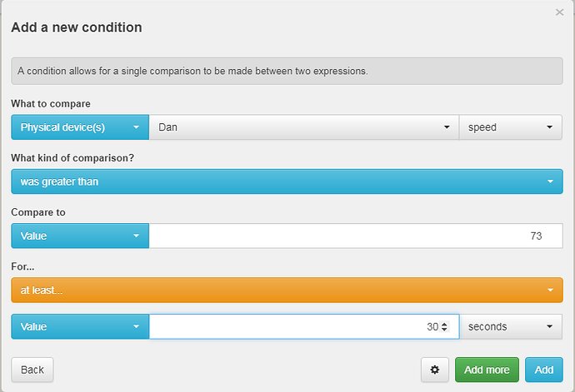
Task: Click the compare value field showing 73
Action: [x=356, y=236]
